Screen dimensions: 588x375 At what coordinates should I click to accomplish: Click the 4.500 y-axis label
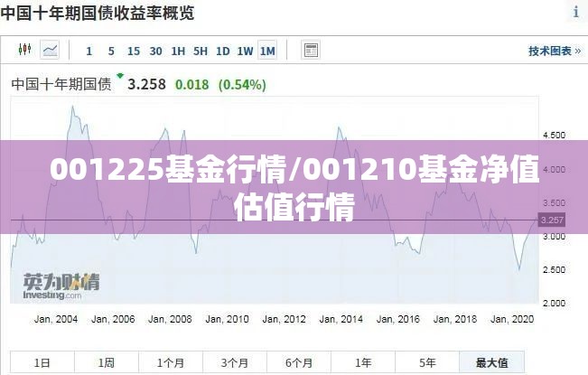554,135
